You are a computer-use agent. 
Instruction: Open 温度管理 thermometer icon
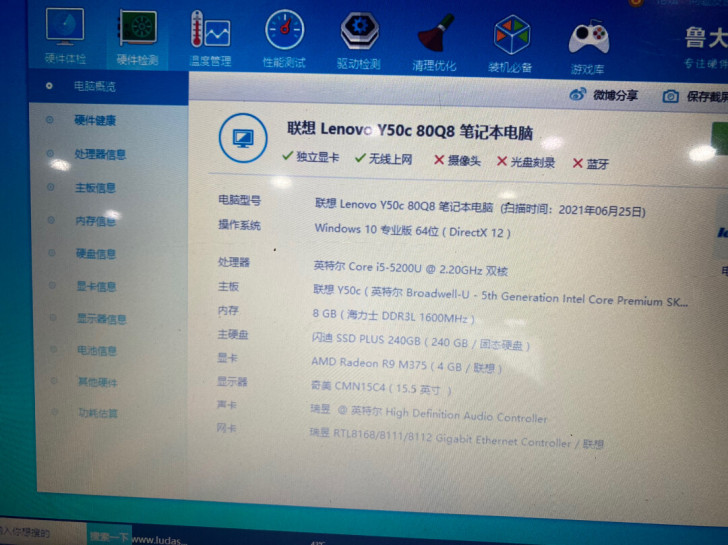[210, 39]
